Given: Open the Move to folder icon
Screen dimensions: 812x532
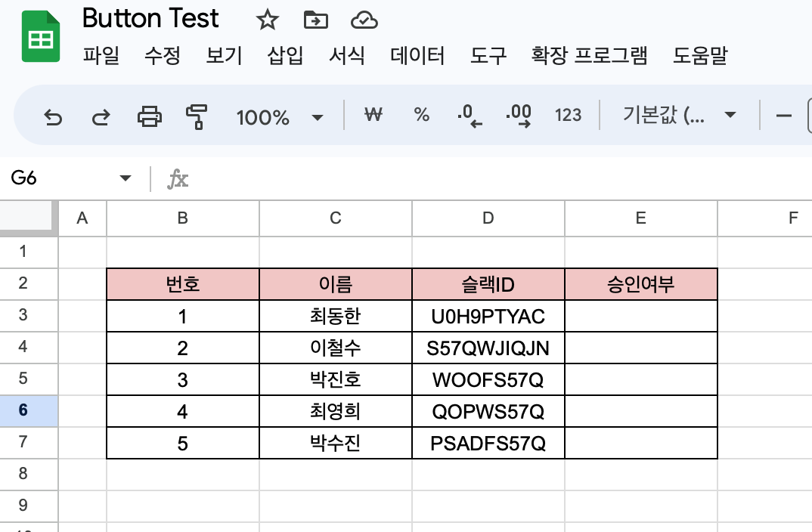Looking at the screenshot, I should [316, 20].
